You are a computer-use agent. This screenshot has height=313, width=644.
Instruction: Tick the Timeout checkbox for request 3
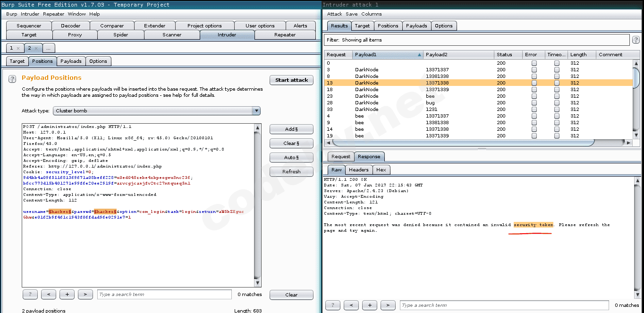coord(557,70)
